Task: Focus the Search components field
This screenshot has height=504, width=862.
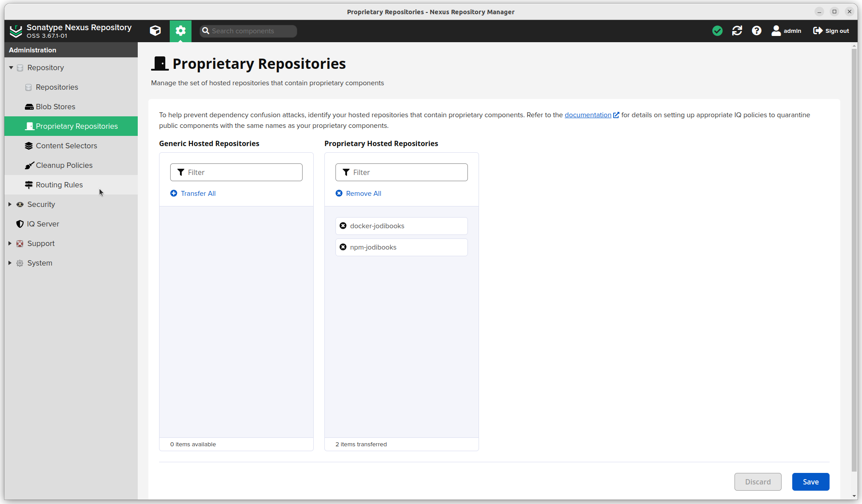Action: [248, 31]
